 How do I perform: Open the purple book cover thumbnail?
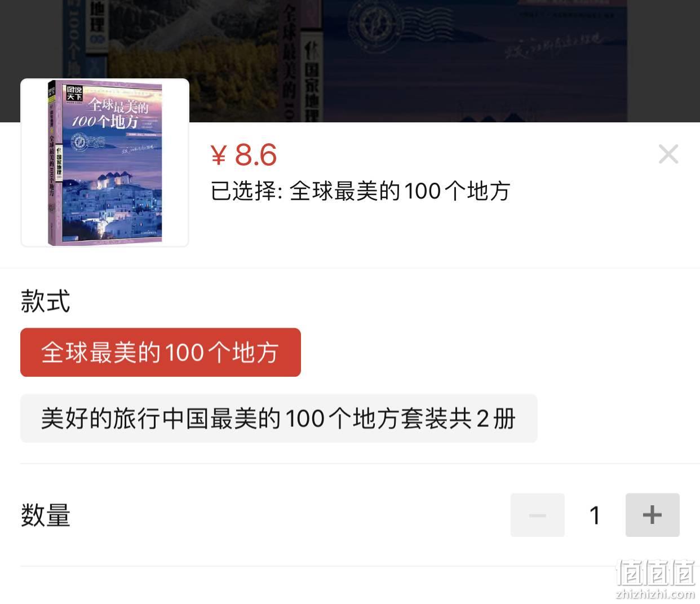(x=105, y=162)
